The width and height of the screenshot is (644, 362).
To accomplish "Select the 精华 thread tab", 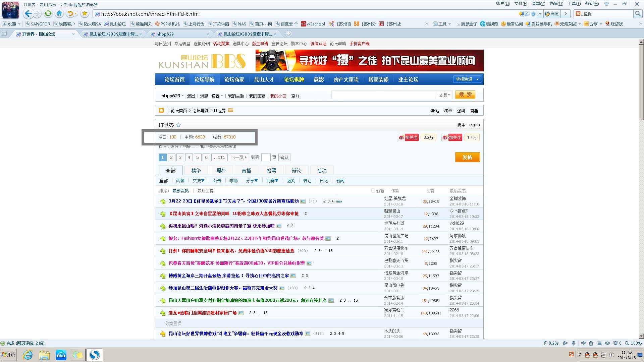I will coord(196,171).
